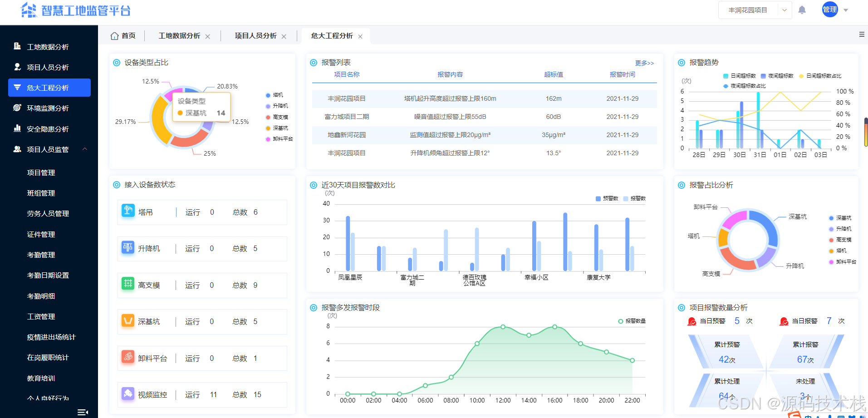Toggle 报警数量 legend in 报警多发报警时段

tap(632, 321)
